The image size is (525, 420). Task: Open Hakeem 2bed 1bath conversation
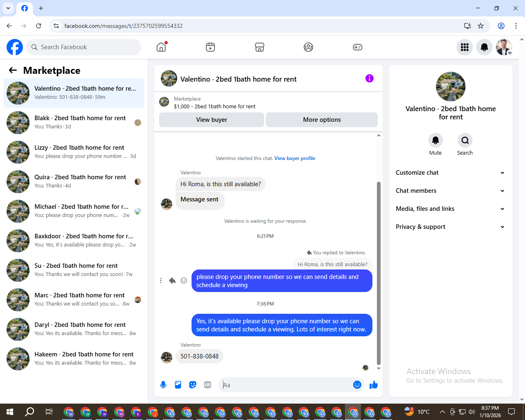coord(74,359)
